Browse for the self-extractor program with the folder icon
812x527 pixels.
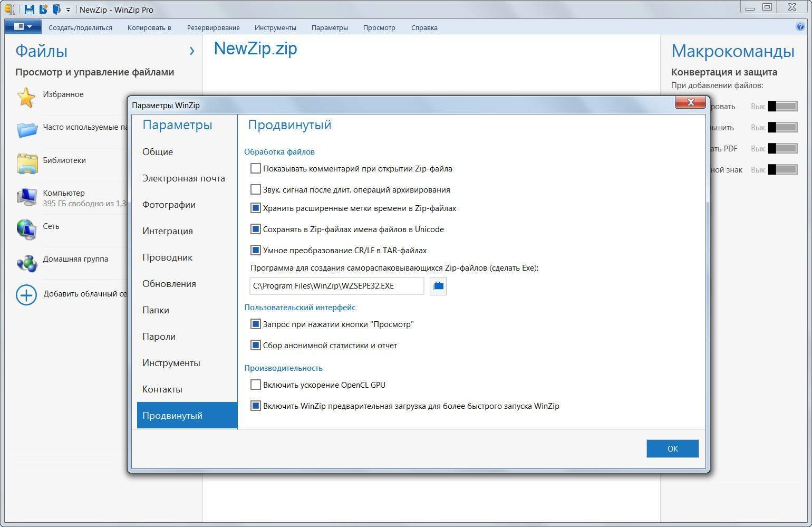(x=438, y=286)
